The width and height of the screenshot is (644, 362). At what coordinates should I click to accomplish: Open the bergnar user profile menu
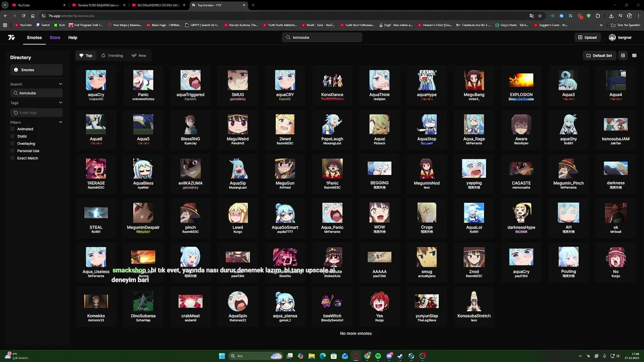(620, 37)
